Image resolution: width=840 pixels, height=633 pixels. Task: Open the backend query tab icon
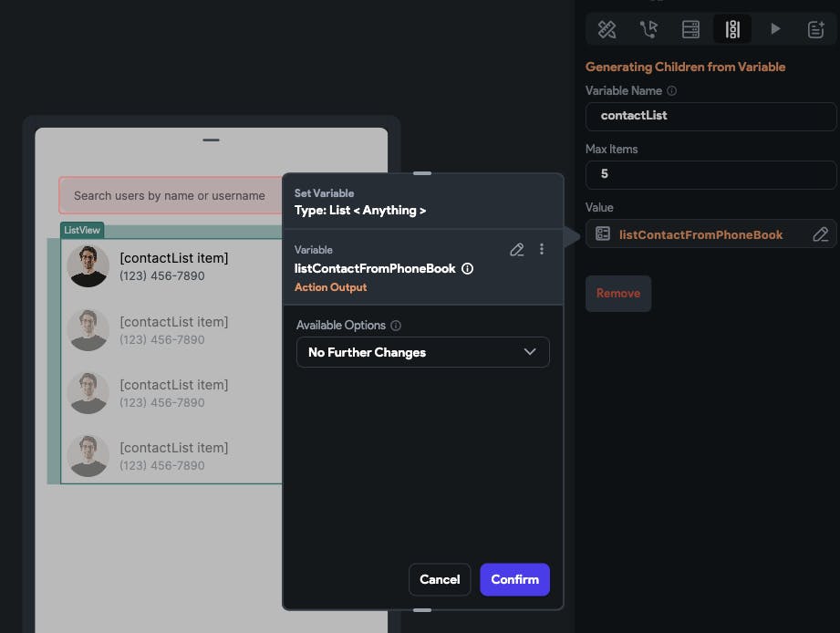point(690,29)
